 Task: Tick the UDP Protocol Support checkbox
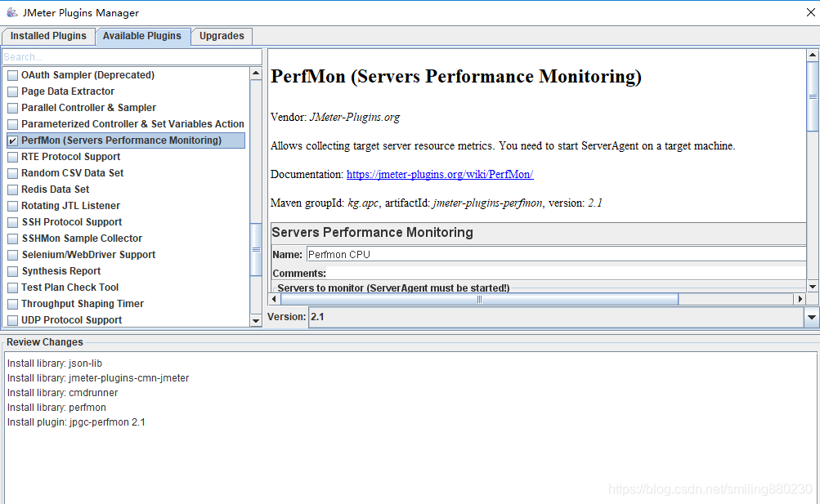pyautogui.click(x=12, y=320)
